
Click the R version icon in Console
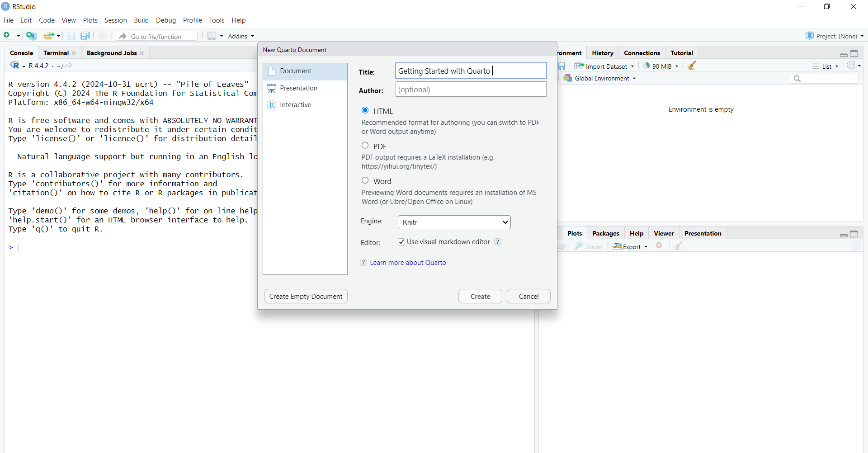tap(14, 66)
